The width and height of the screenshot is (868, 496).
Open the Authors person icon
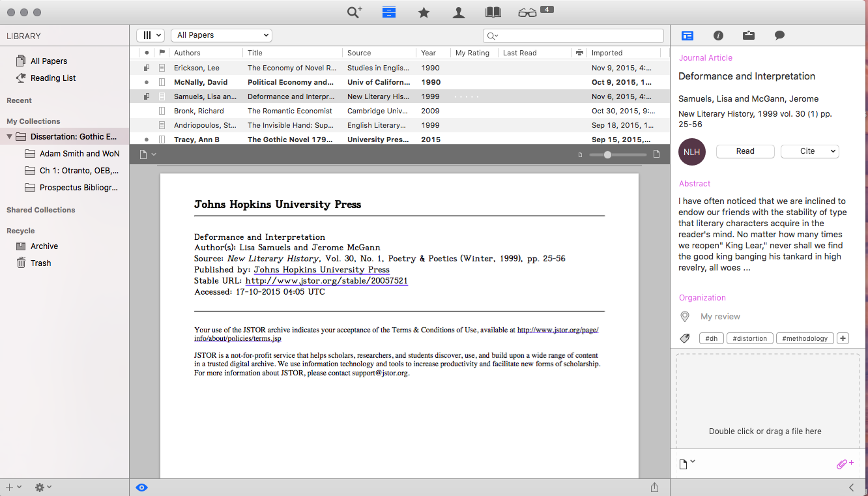pos(459,12)
